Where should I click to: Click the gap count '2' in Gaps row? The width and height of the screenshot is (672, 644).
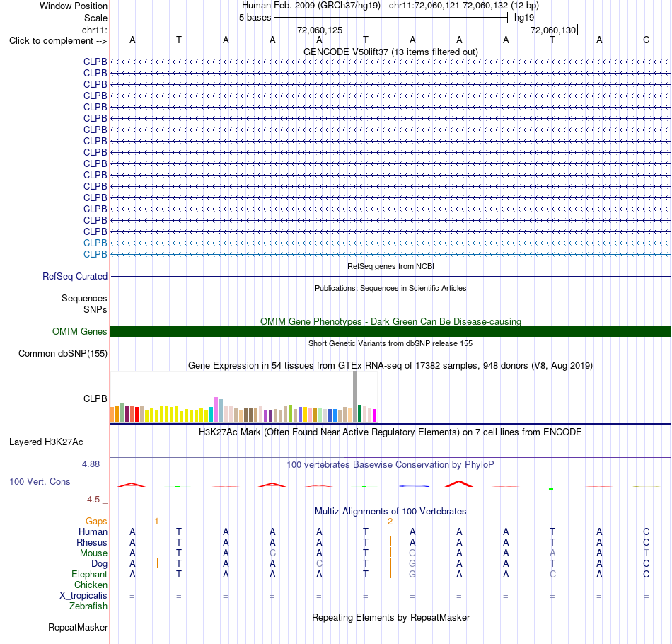pos(390,522)
